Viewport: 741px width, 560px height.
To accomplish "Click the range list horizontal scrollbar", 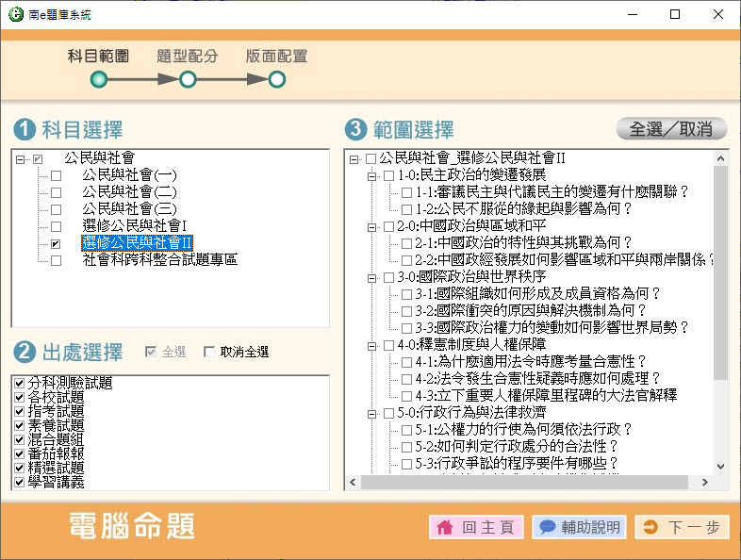I will (528, 483).
